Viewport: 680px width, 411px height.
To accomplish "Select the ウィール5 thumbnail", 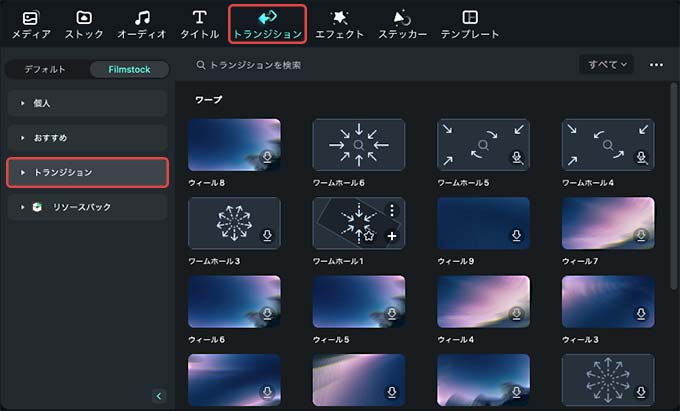I will tap(359, 302).
